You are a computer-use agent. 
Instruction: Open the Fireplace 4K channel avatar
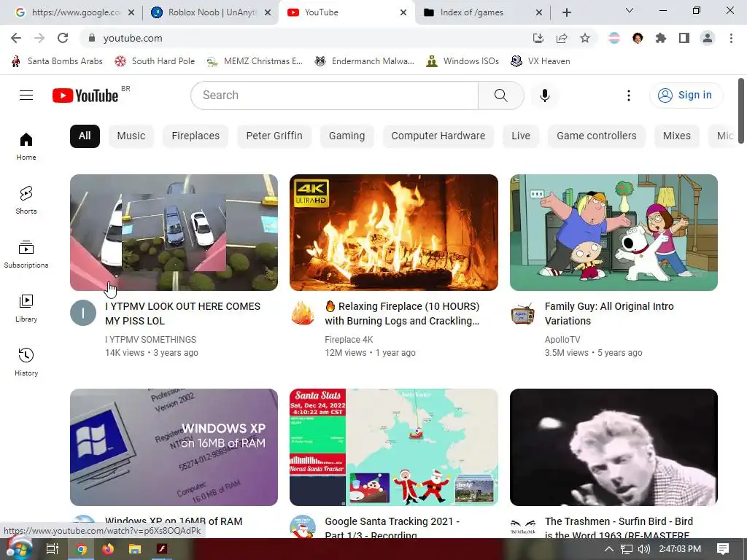[303, 313]
